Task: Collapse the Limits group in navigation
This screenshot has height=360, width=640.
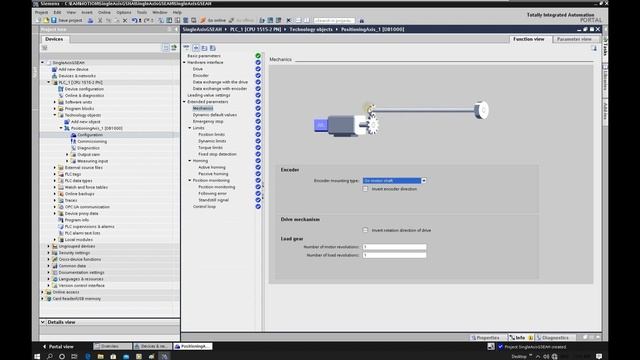Action: 190,128
